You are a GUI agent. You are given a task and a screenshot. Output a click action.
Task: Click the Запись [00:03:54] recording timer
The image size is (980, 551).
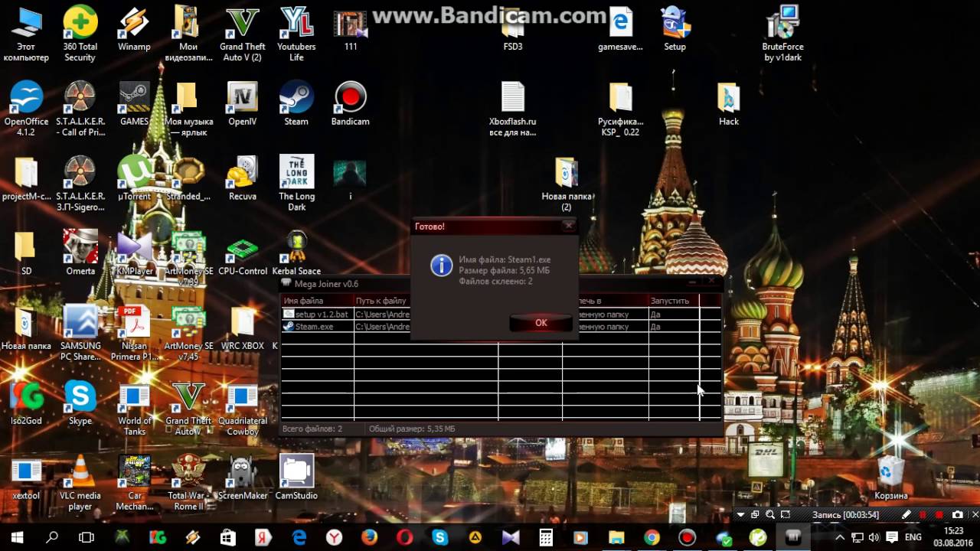[x=846, y=515]
